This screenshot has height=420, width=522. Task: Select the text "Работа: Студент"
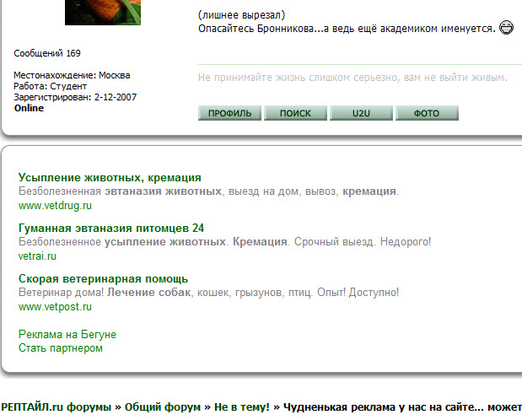pyautogui.click(x=50, y=86)
